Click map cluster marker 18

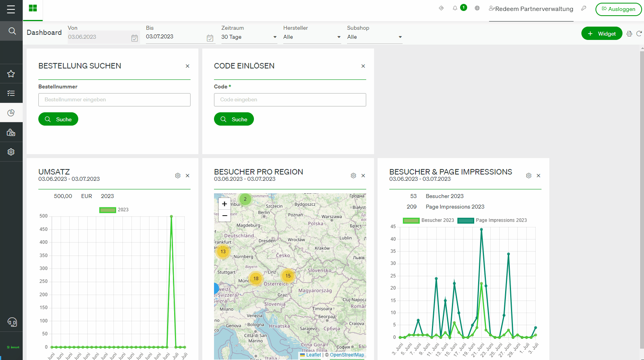pos(256,279)
